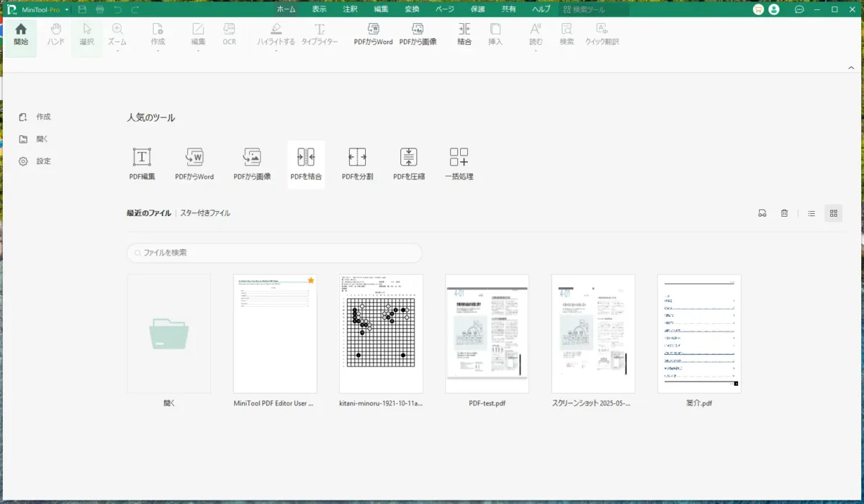864x504 pixels.
Task: Expand the ズーム dropdown arrow
Action: [x=117, y=51]
